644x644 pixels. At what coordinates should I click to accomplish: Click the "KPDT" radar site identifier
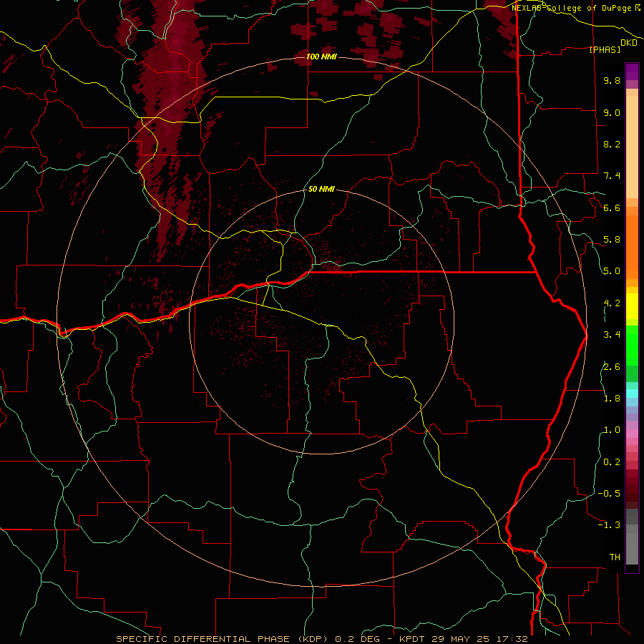[x=413, y=639]
